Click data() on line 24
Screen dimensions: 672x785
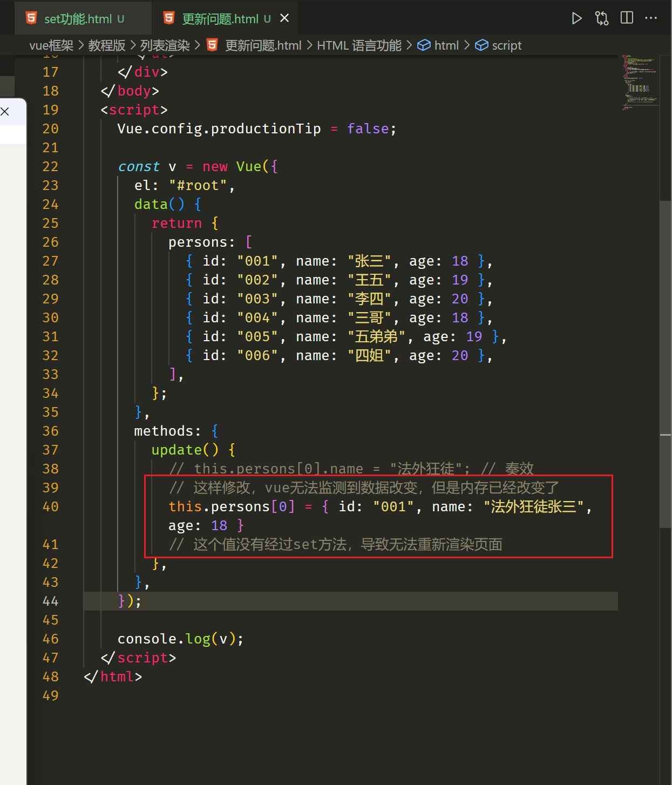[159, 204]
